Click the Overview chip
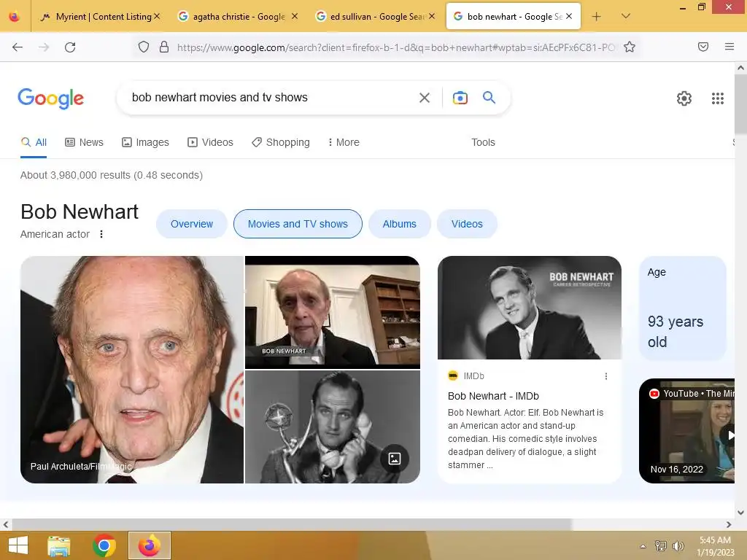Screen dimensions: 747x560 click(x=192, y=224)
